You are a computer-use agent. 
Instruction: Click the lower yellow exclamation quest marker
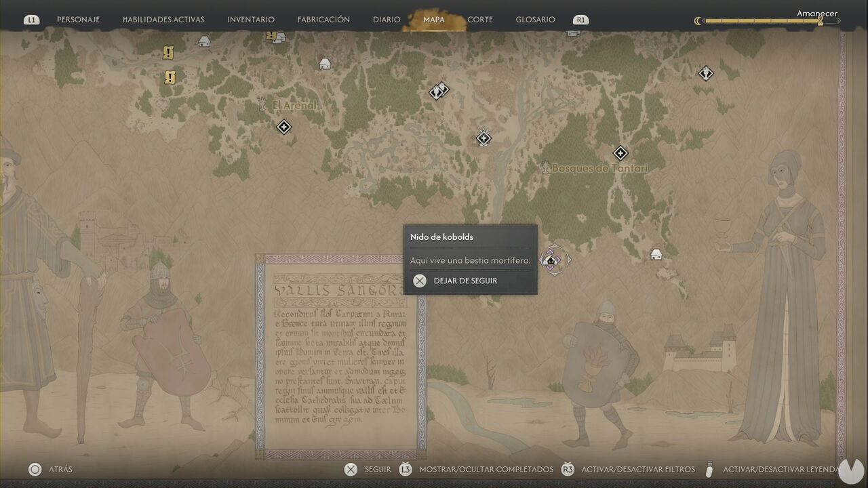pos(170,77)
